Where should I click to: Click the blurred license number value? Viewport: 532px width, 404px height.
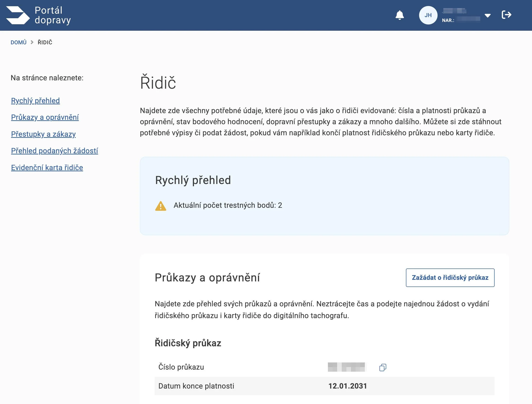pyautogui.click(x=346, y=367)
